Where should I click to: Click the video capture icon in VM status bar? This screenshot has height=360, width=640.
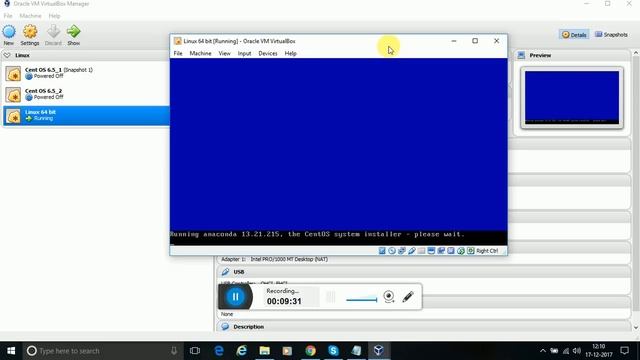coord(441,251)
